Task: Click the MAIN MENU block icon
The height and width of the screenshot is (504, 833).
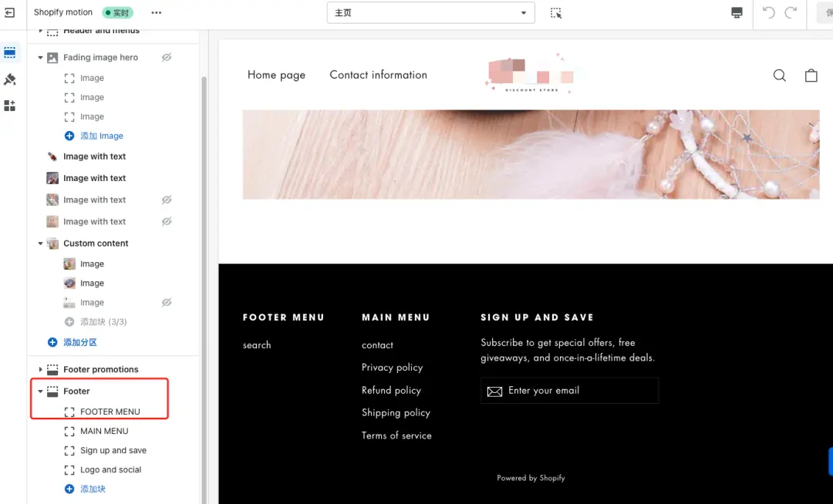Action: click(69, 432)
